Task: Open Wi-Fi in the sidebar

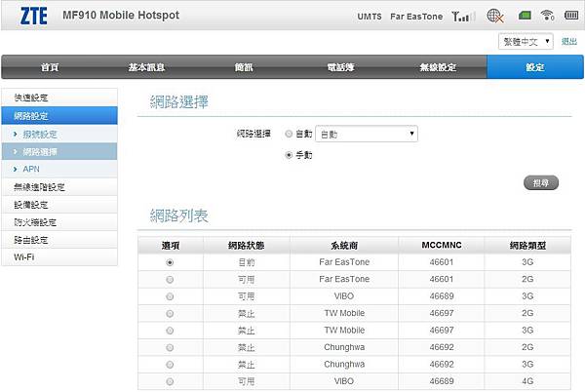Action: pyautogui.click(x=59, y=257)
